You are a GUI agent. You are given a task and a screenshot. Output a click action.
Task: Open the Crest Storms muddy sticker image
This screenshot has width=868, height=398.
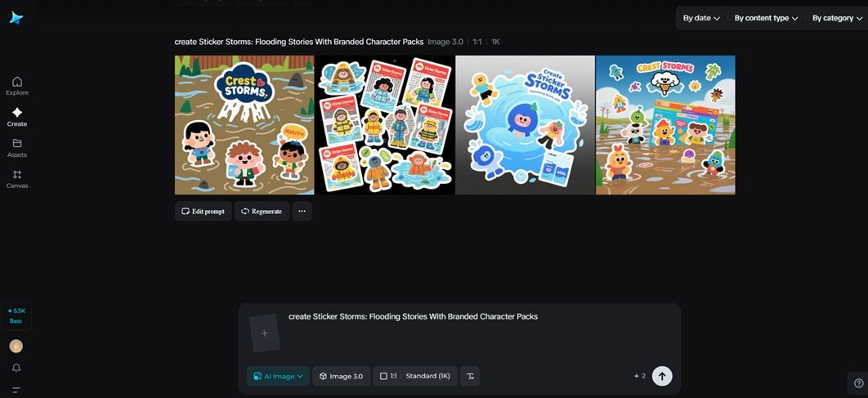point(244,125)
